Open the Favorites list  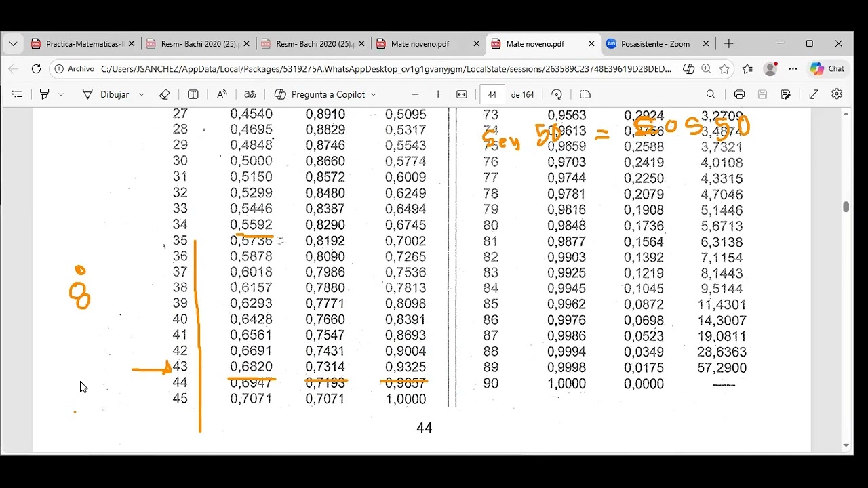[747, 68]
